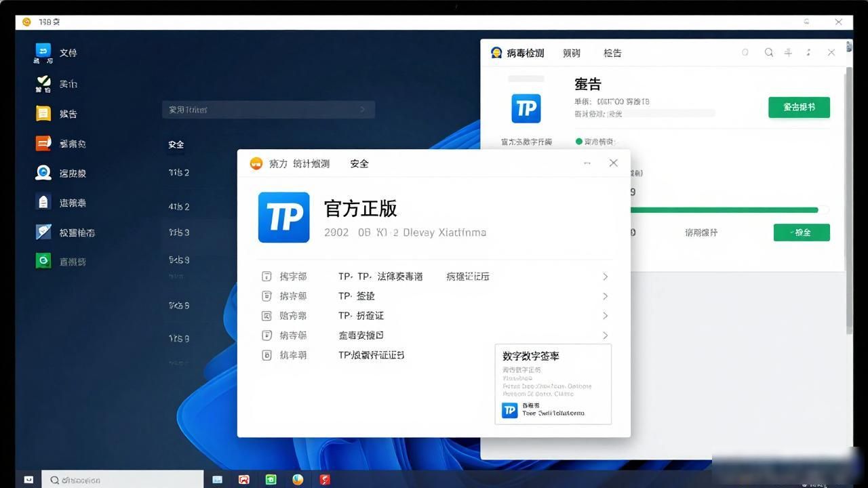Click the Windows taskbar search box
Screen dimensions: 868x488
(x=123, y=479)
